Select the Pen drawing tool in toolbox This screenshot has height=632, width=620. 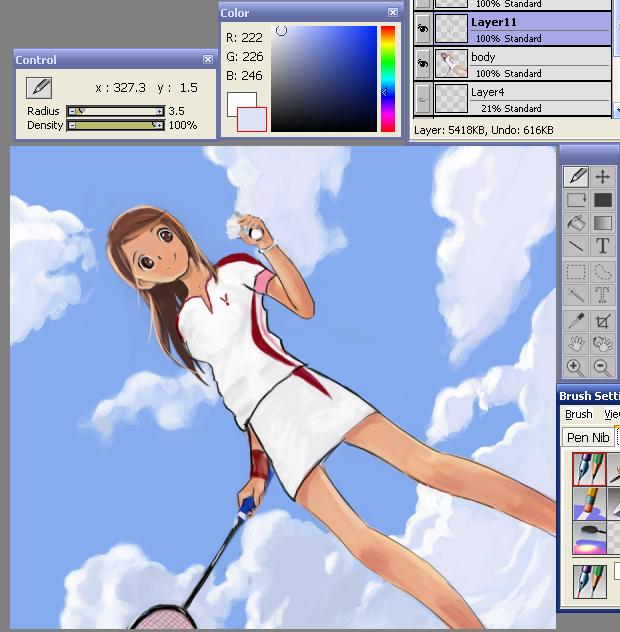click(x=576, y=177)
